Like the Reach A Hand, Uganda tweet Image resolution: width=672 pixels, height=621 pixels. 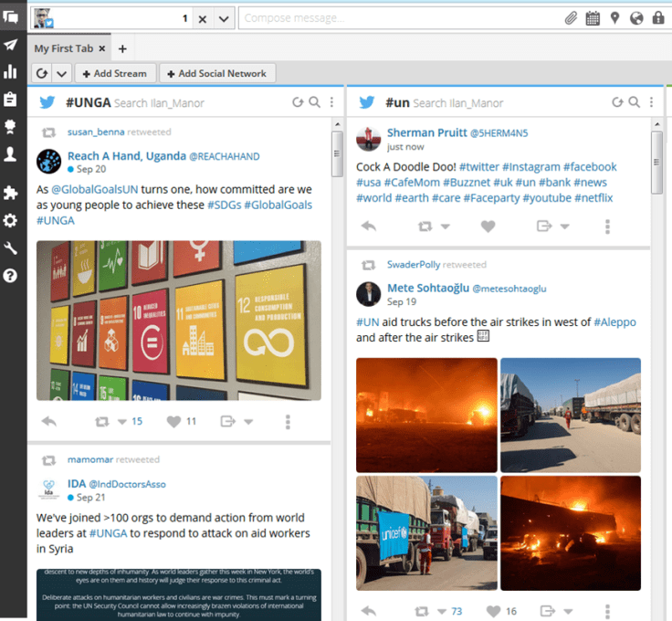(x=173, y=421)
